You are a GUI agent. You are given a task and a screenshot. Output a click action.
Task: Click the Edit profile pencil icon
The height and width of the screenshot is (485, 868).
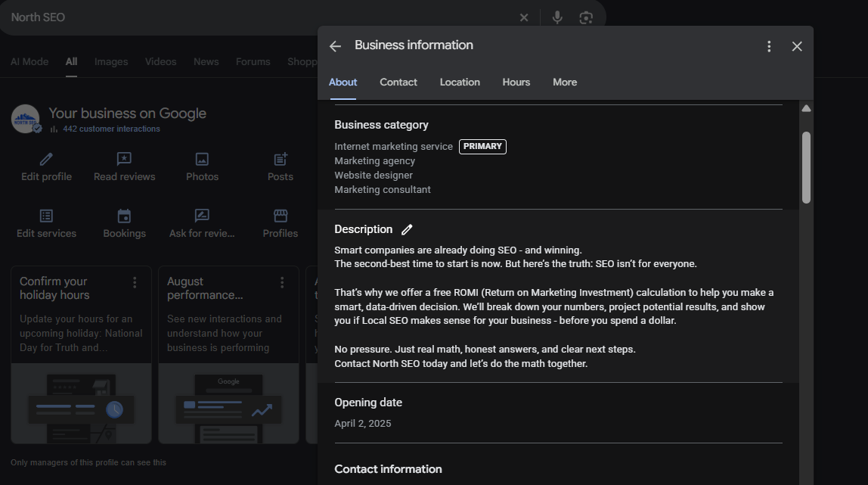(x=47, y=160)
